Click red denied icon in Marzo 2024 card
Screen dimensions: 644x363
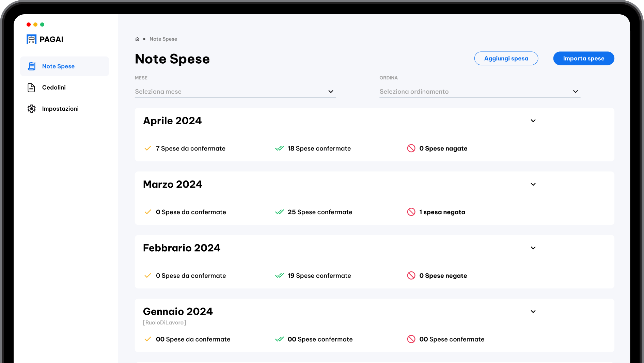[411, 212]
